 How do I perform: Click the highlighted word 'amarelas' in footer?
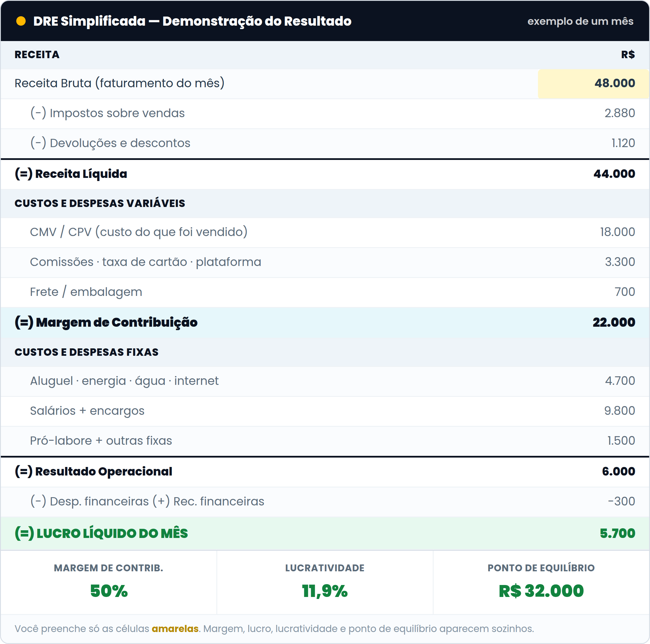[x=175, y=629]
